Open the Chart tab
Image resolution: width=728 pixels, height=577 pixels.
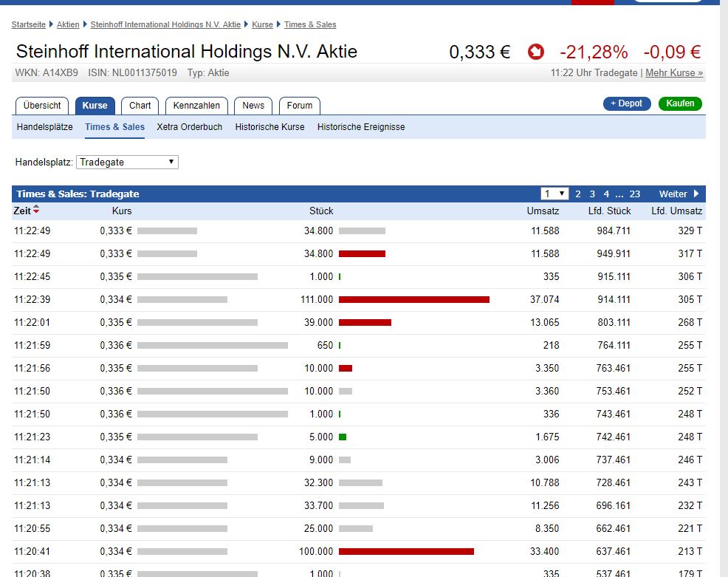(140, 106)
